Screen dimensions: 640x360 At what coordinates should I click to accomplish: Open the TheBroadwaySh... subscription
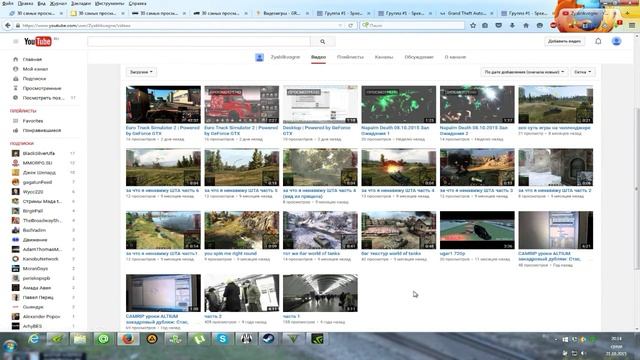click(x=42, y=220)
